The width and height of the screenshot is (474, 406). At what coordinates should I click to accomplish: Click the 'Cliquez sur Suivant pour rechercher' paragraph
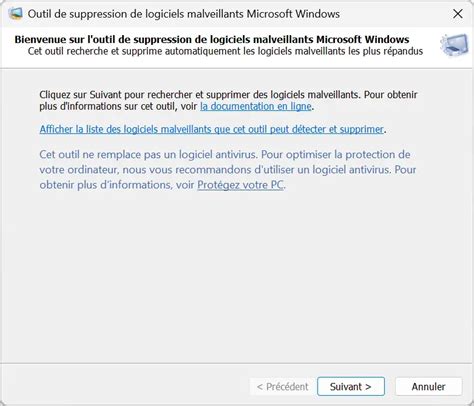[x=228, y=100]
